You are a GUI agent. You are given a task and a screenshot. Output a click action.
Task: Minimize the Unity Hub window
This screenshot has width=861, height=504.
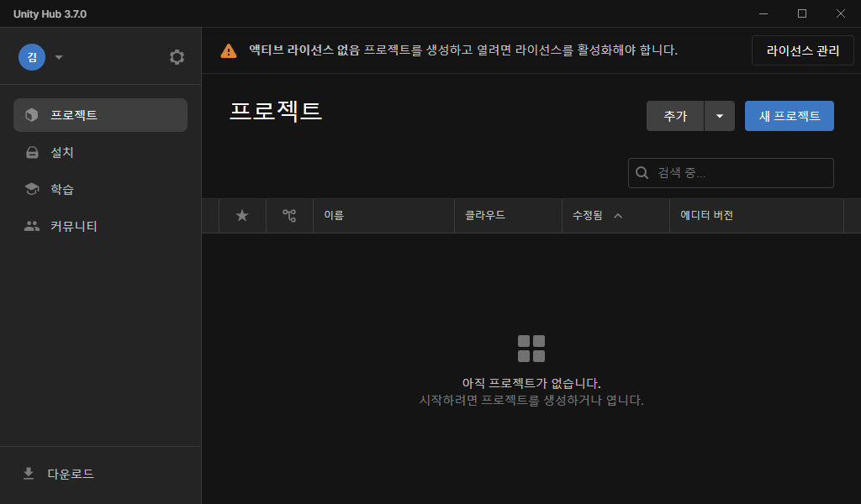[763, 13]
